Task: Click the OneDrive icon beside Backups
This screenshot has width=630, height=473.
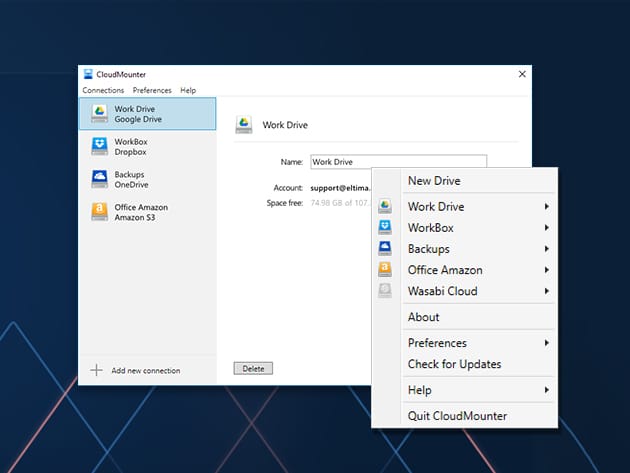Action: (x=99, y=178)
